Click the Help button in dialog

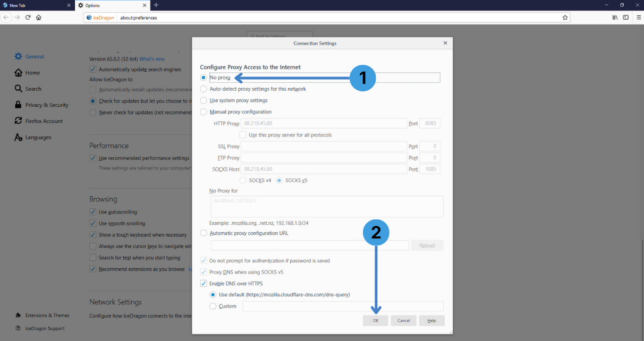pos(432,320)
